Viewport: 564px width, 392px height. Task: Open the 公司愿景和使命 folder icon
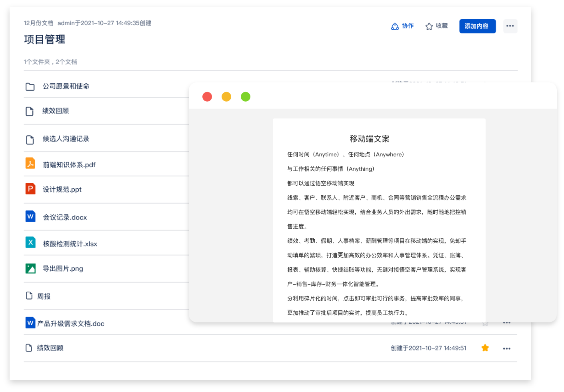[30, 86]
